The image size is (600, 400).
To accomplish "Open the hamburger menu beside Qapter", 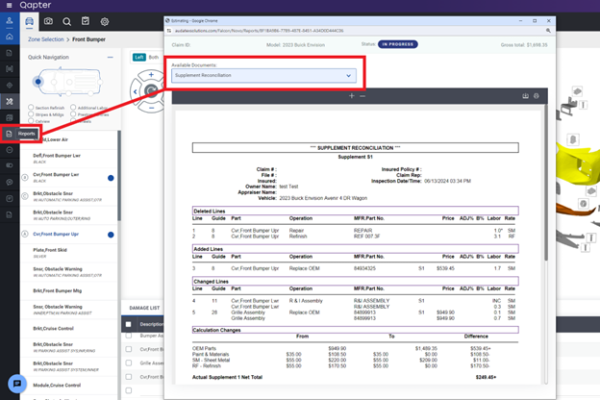I will [x=9, y=5].
